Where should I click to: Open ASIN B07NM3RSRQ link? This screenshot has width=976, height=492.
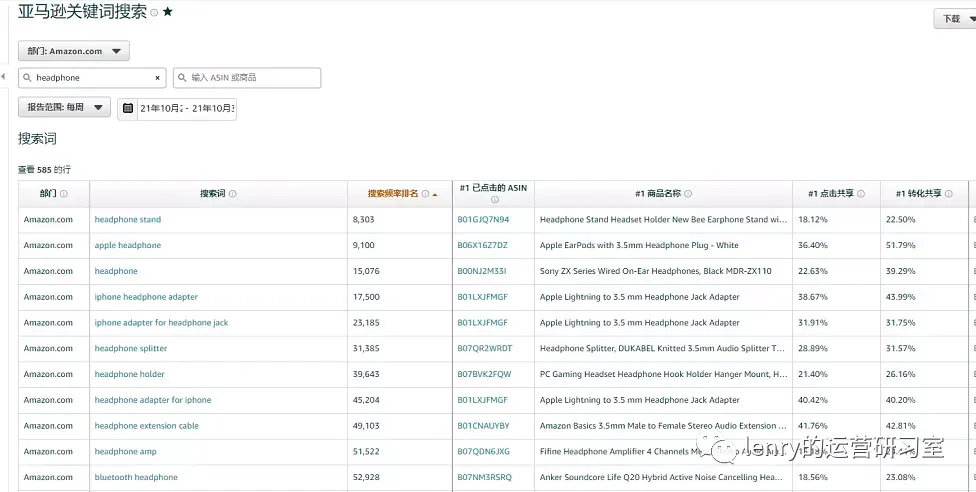click(484, 477)
